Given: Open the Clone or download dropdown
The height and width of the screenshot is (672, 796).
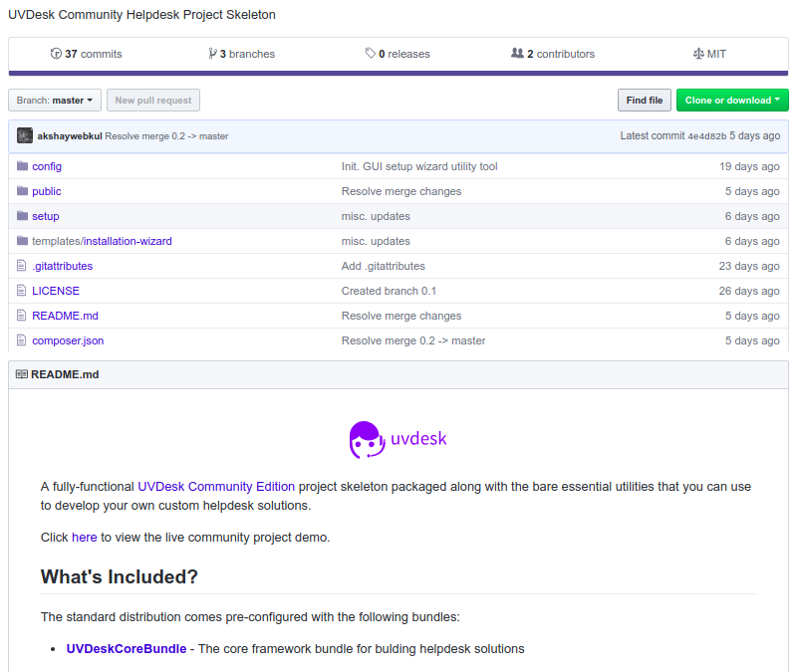Looking at the screenshot, I should tap(732, 100).
